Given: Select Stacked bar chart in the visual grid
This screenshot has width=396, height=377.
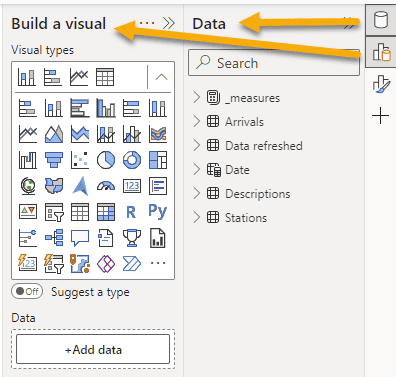Looking at the screenshot, I should pos(27,108).
